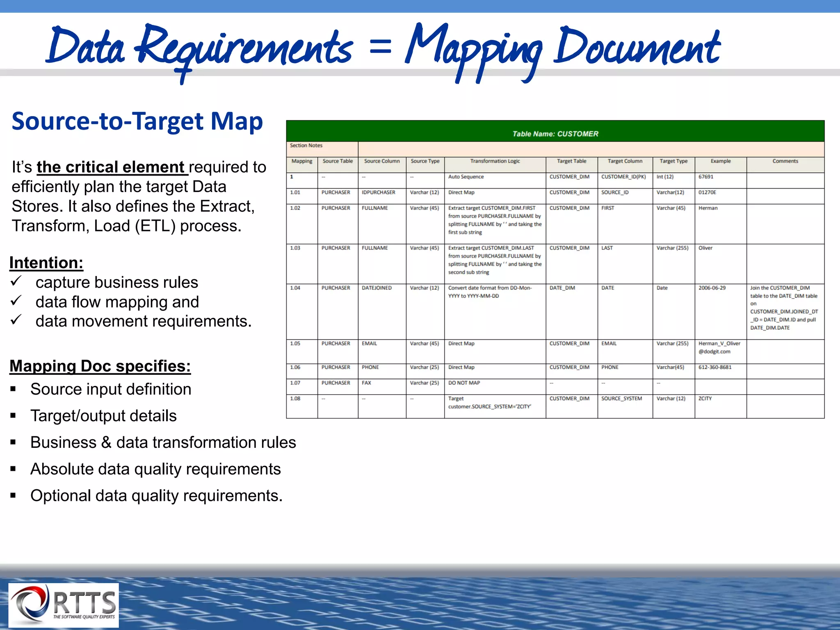The width and height of the screenshot is (840, 630).
Task: Click the 'Auto Sequence' cell
Action: coord(495,180)
